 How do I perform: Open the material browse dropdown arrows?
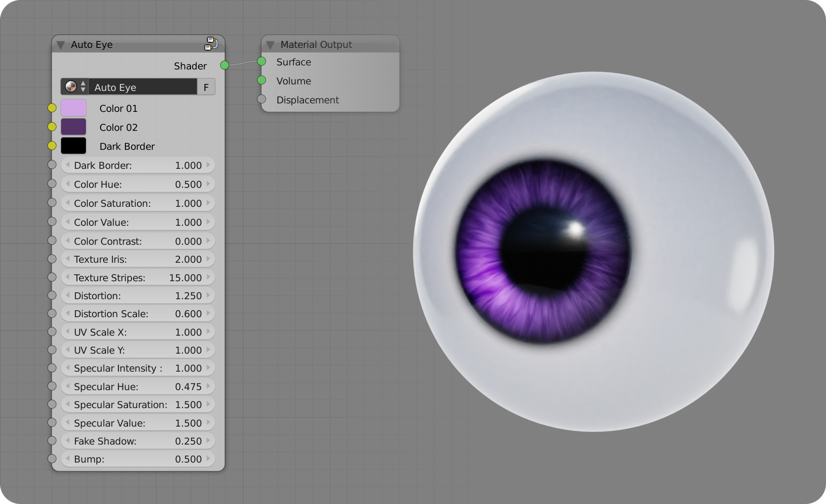coord(82,86)
